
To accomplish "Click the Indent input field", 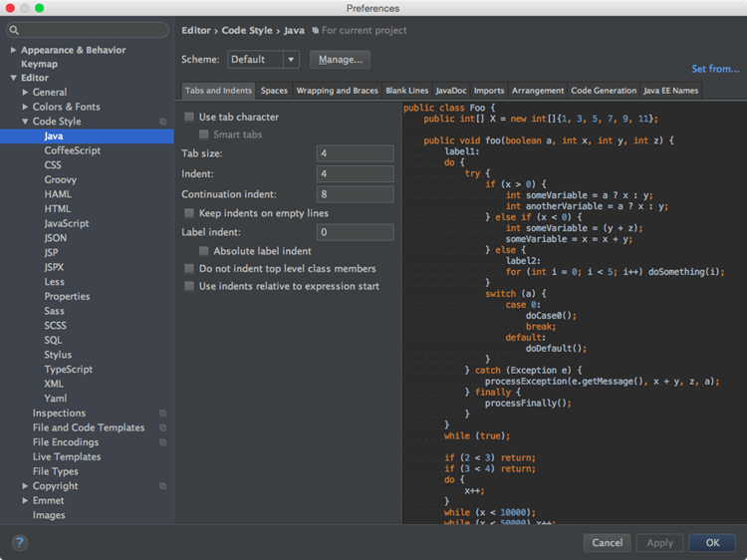I will [x=355, y=174].
